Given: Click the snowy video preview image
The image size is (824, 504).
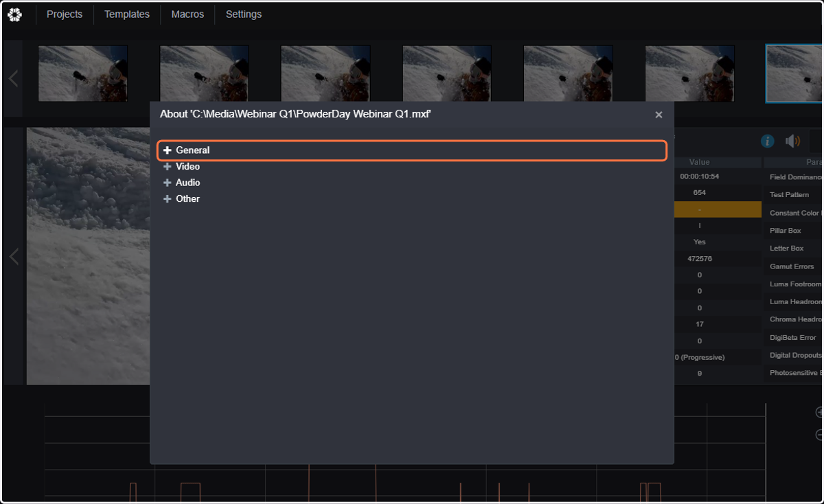Looking at the screenshot, I should click(x=88, y=256).
